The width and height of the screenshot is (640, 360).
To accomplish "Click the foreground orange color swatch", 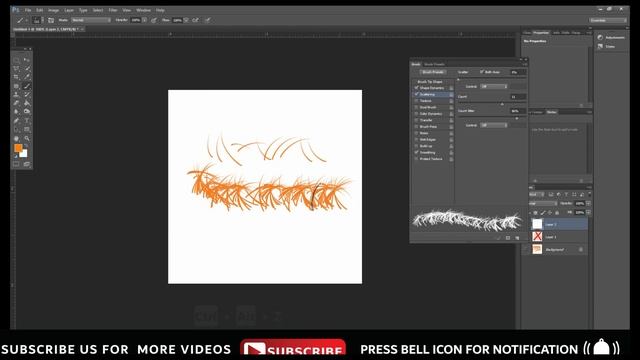I will click(18, 148).
